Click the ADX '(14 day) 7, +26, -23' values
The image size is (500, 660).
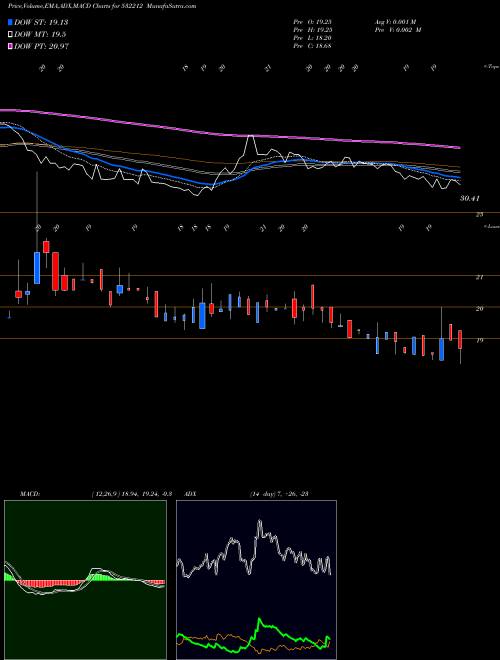click(x=279, y=494)
